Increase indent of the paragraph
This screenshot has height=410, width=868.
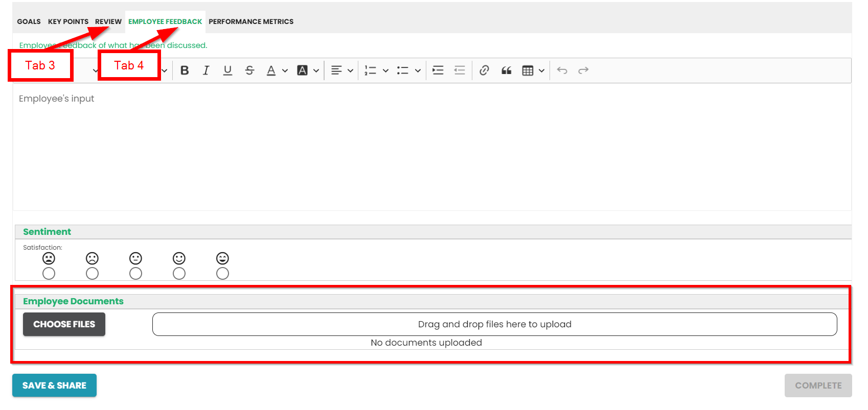438,70
